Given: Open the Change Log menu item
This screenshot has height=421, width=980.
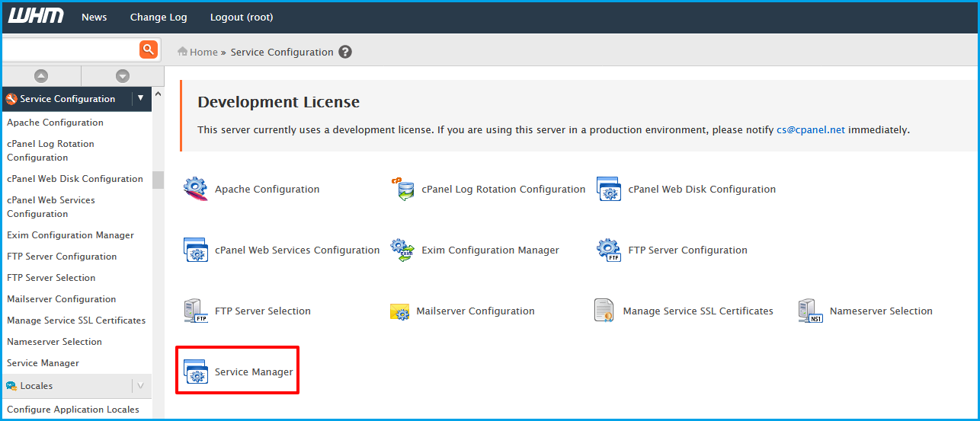Looking at the screenshot, I should [x=159, y=17].
